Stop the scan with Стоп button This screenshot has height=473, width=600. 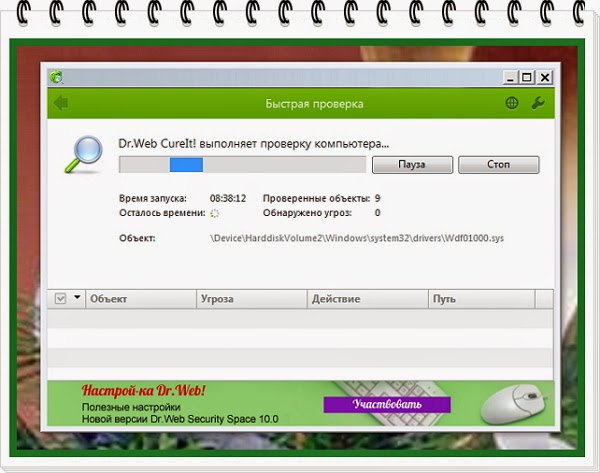click(499, 165)
